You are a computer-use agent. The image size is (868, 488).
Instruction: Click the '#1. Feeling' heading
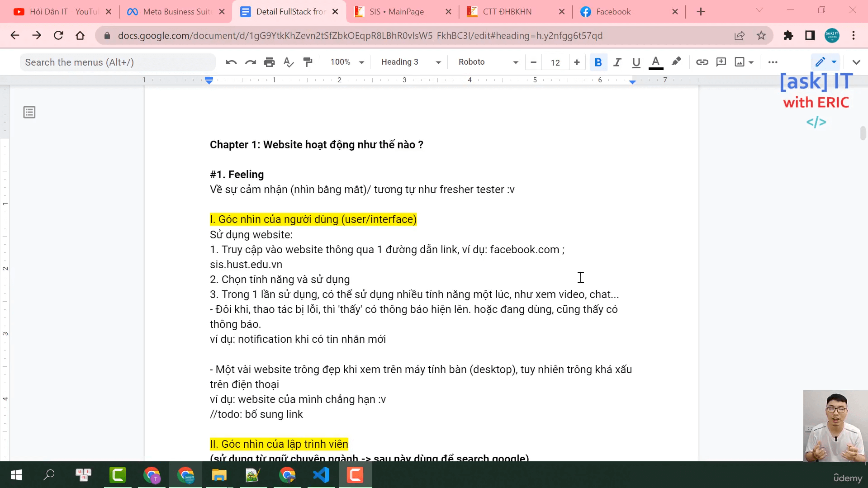(x=237, y=175)
